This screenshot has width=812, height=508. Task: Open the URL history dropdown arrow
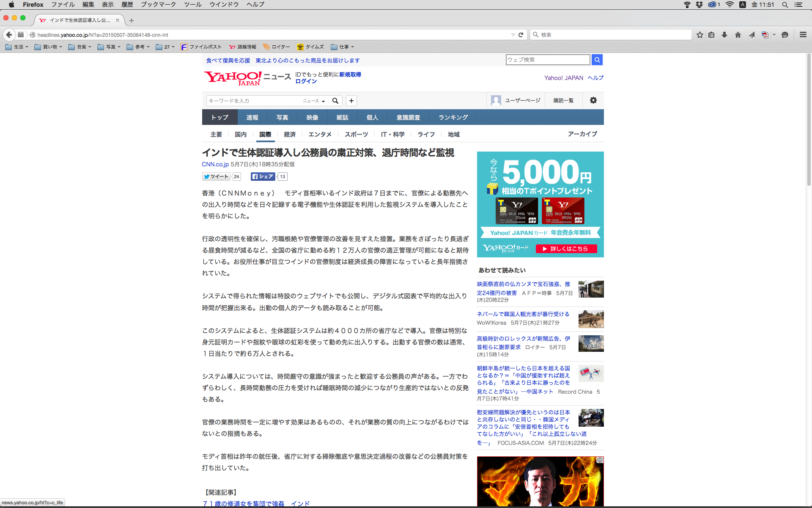coord(513,35)
